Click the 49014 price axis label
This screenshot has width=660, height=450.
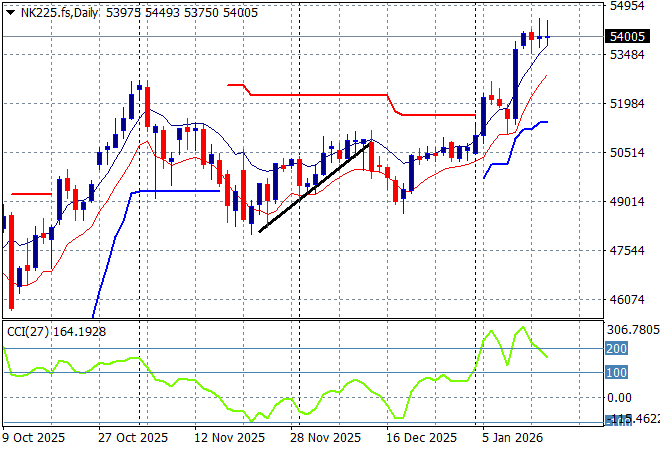pos(627,201)
